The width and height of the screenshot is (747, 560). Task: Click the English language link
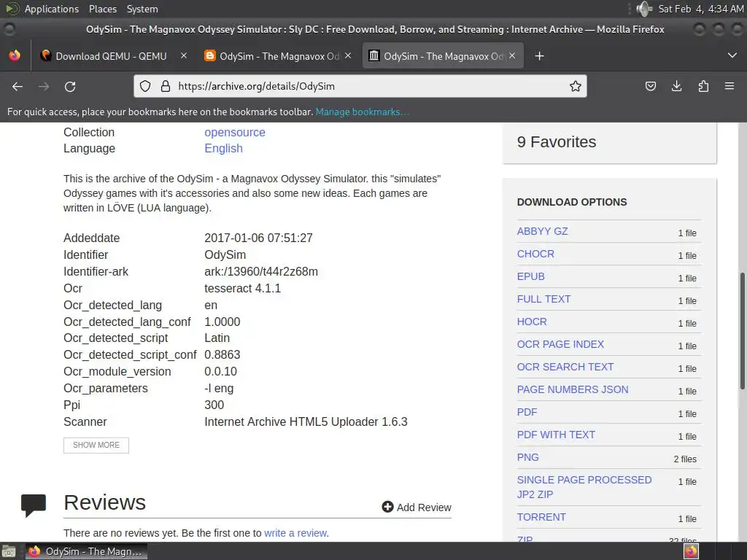tap(223, 149)
